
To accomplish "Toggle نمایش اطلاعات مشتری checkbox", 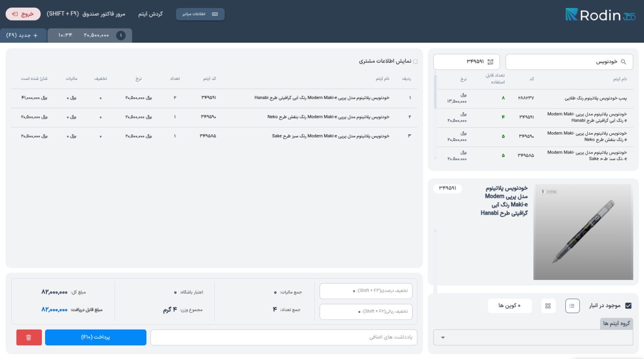I will [415, 61].
